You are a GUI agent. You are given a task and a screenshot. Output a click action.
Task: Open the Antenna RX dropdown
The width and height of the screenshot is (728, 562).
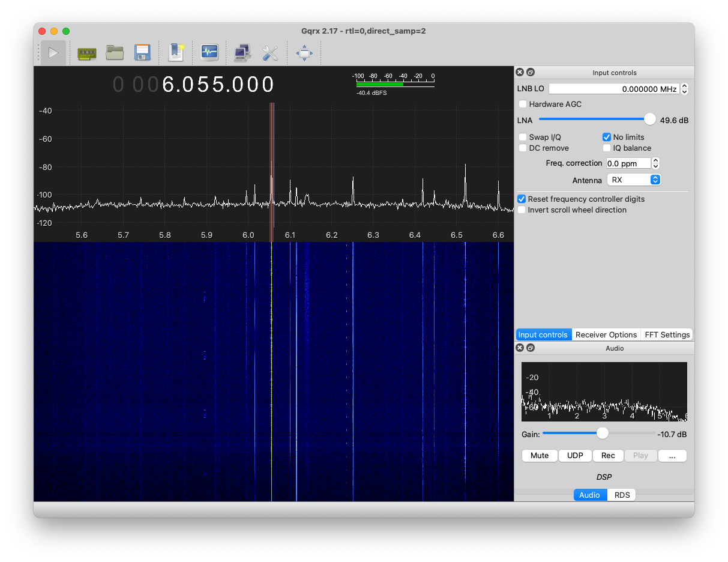click(x=634, y=180)
